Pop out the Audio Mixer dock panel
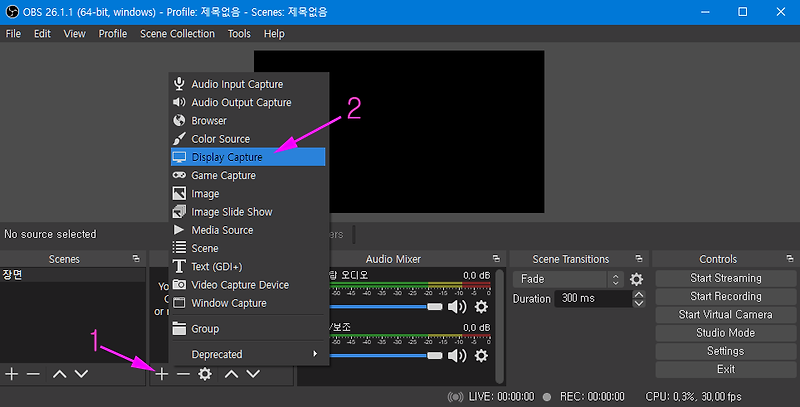This screenshot has height=407, width=800. pos(496,259)
